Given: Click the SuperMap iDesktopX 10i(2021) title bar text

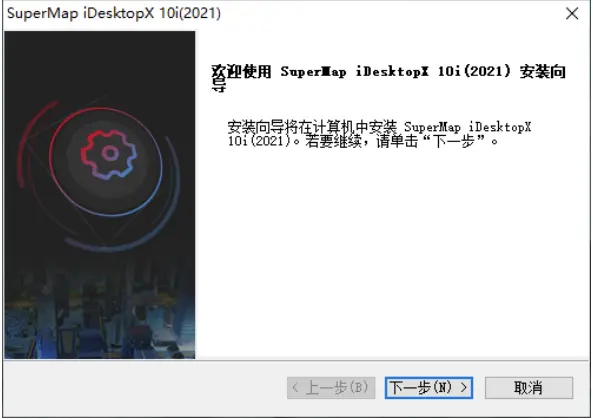Looking at the screenshot, I should (114, 13).
